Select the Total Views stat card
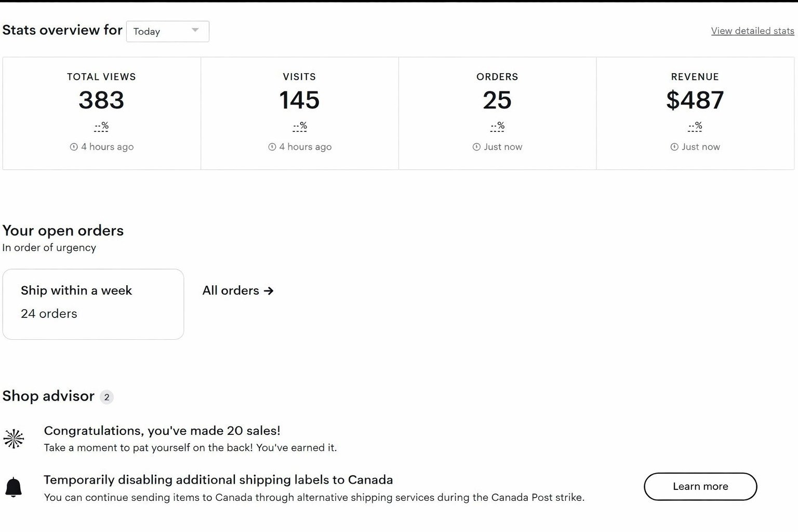The width and height of the screenshot is (798, 532). [x=101, y=113]
